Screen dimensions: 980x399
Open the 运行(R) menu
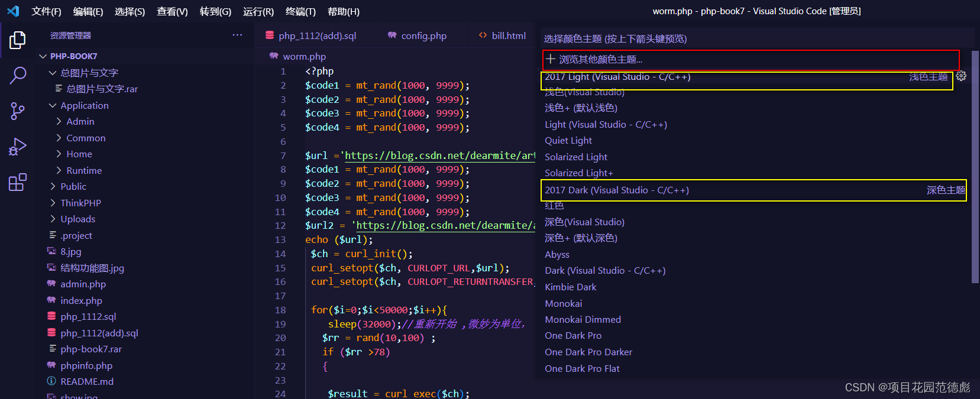[258, 11]
